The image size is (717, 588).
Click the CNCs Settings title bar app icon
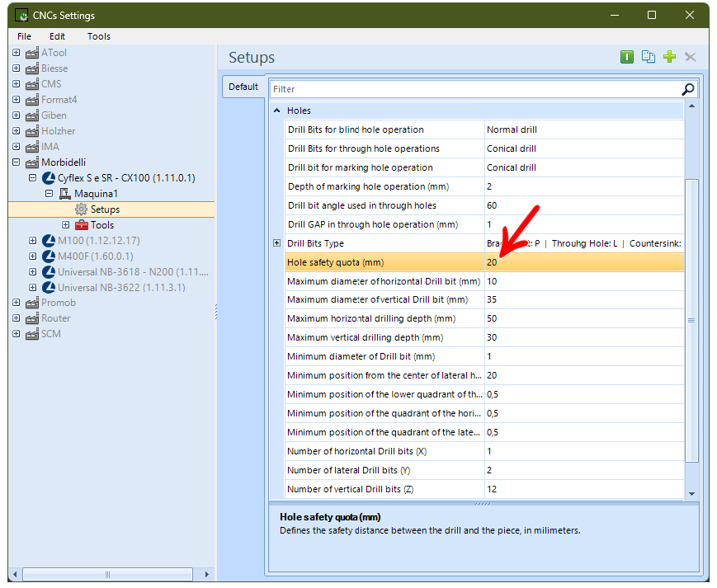(x=21, y=16)
